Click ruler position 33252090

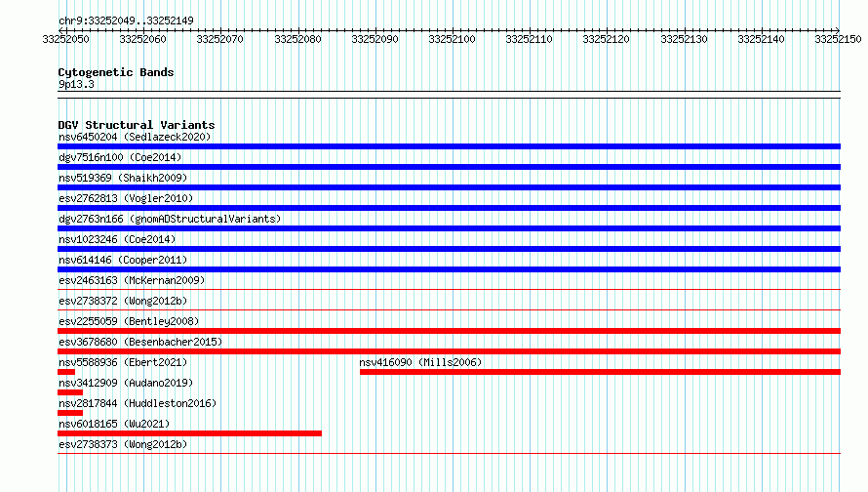(x=375, y=39)
